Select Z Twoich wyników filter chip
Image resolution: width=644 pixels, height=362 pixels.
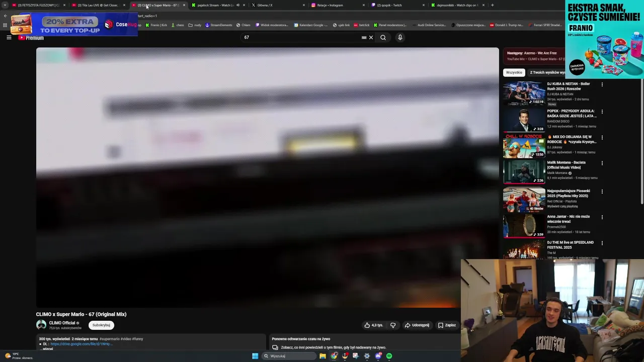point(546,72)
